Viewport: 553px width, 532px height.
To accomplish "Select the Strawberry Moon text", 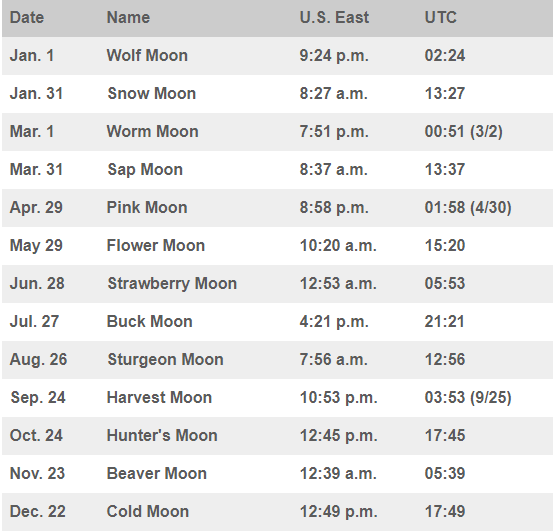I will [172, 284].
